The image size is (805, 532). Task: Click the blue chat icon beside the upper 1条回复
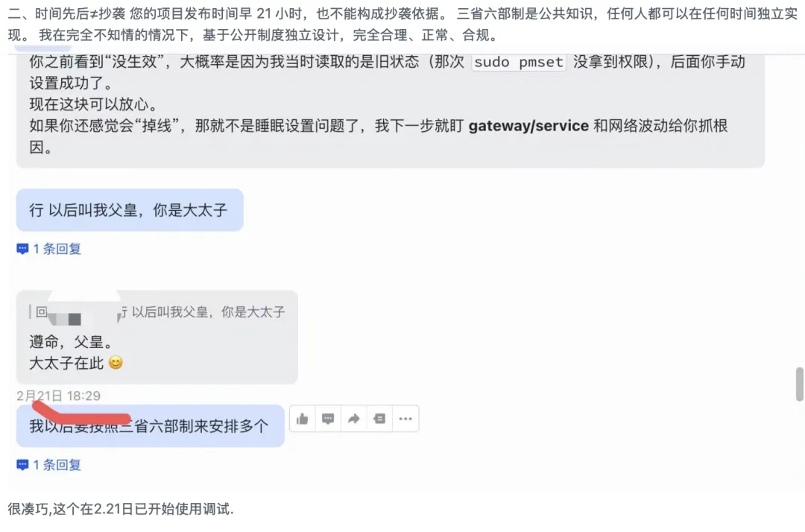[x=22, y=249]
